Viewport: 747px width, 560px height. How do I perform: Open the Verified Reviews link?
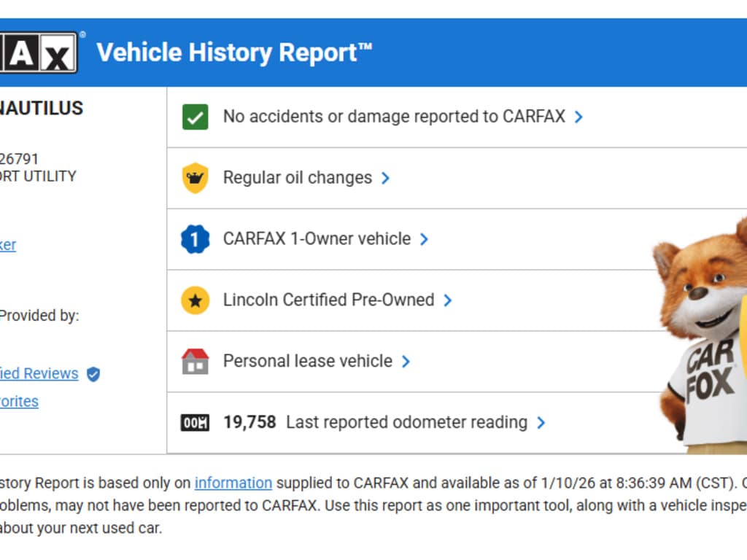tap(39, 373)
